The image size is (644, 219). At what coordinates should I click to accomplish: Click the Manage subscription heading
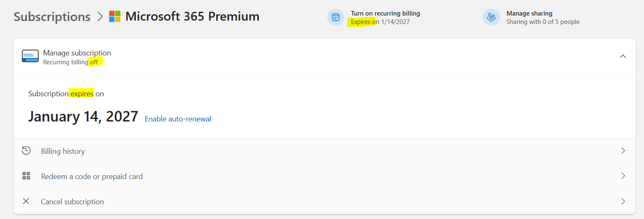pyautogui.click(x=77, y=53)
